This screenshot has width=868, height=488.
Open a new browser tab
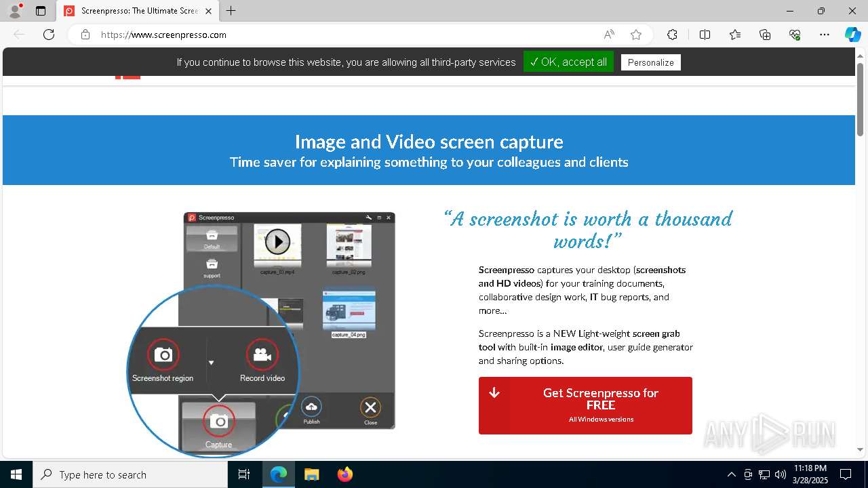231,11
